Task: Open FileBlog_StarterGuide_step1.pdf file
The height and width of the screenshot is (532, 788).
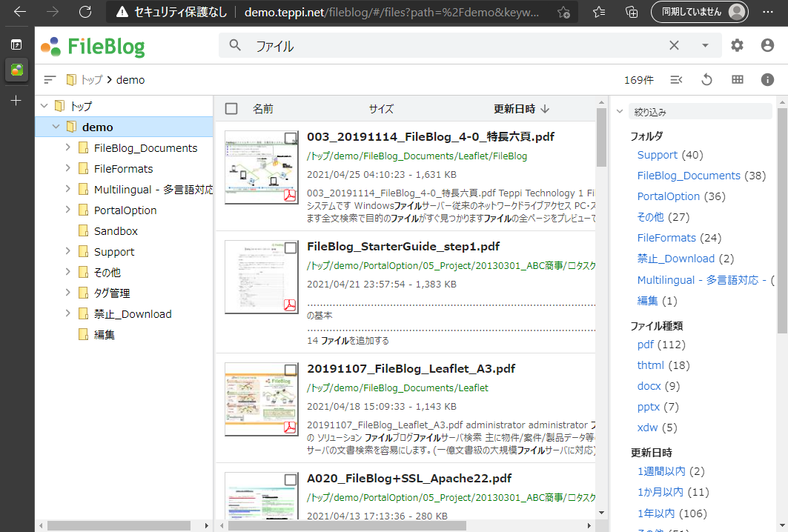Action: [403, 246]
